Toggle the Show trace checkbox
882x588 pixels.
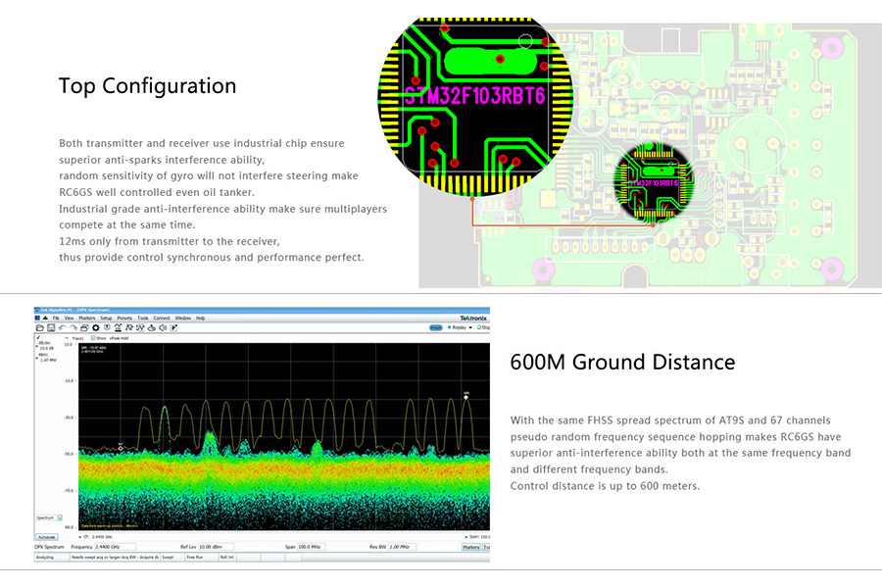coord(93,338)
